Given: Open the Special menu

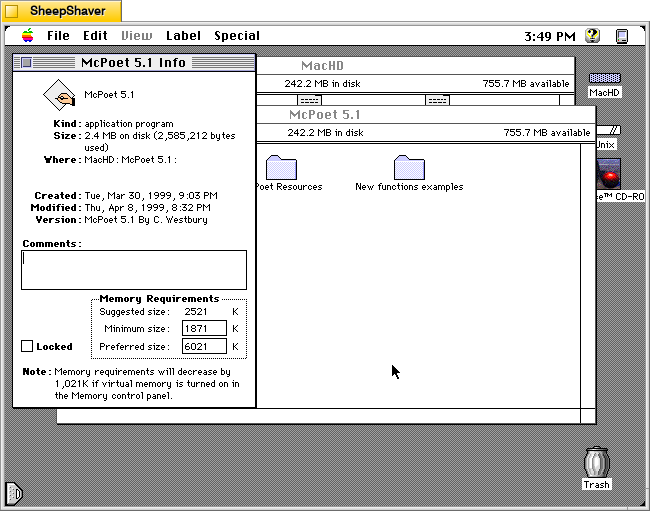Looking at the screenshot, I should point(237,36).
